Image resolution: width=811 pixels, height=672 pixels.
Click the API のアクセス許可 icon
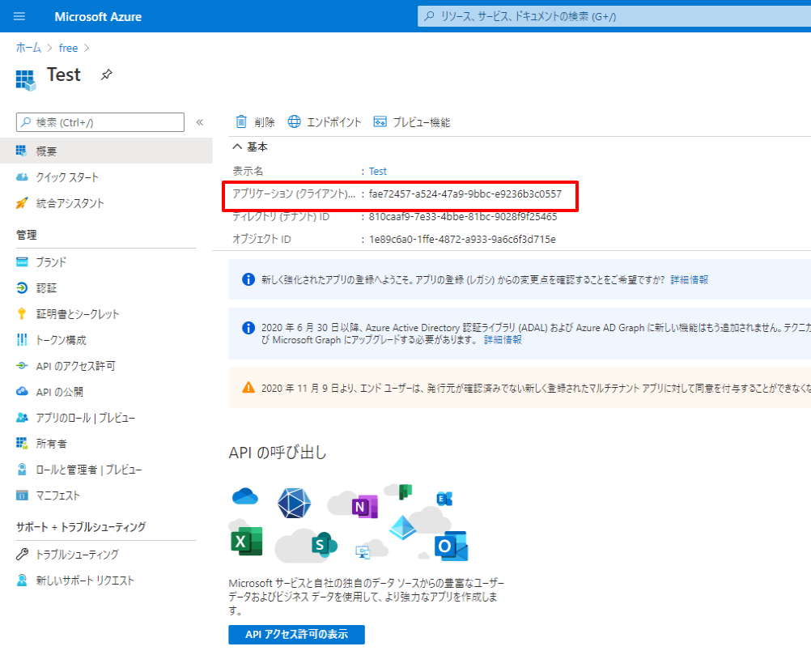(22, 366)
